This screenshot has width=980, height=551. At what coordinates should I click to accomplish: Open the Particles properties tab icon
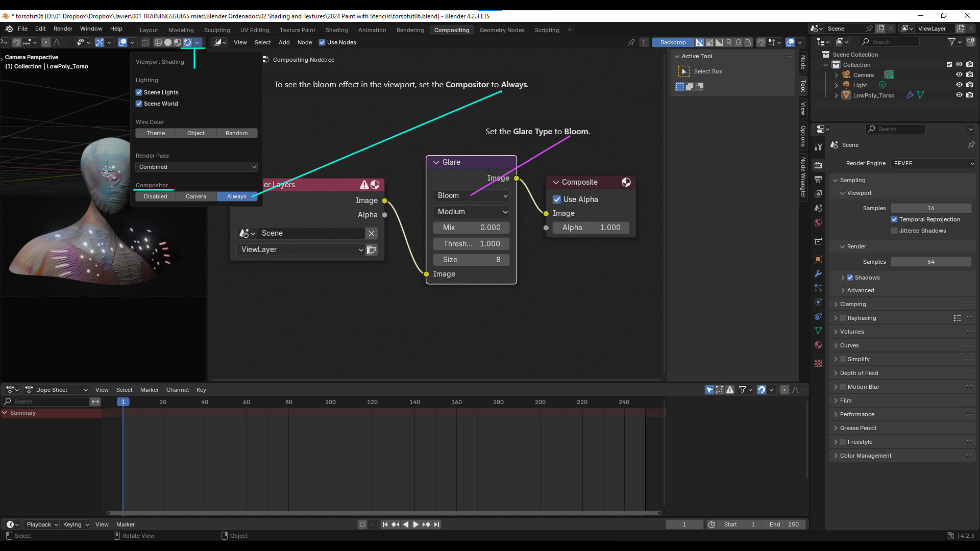[x=818, y=288]
